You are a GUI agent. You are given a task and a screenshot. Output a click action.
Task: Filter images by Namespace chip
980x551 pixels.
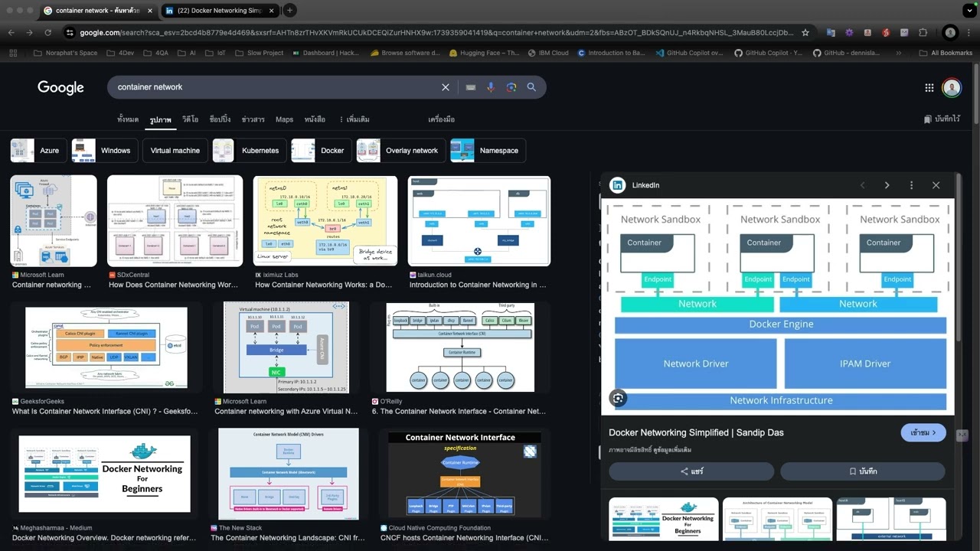(488, 151)
